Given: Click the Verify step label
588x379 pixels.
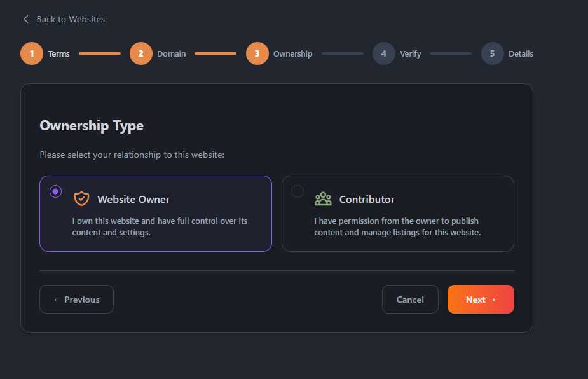Looking at the screenshot, I should click(x=409, y=53).
